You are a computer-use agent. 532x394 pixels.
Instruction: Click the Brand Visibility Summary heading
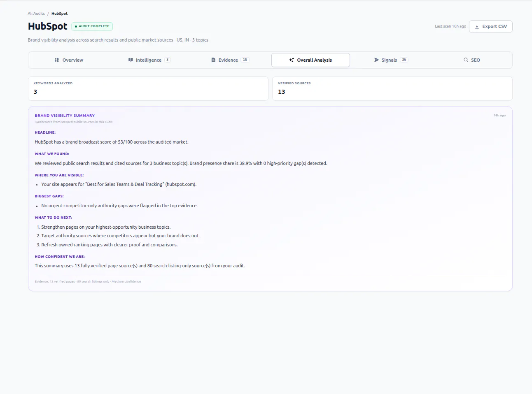[65, 116]
